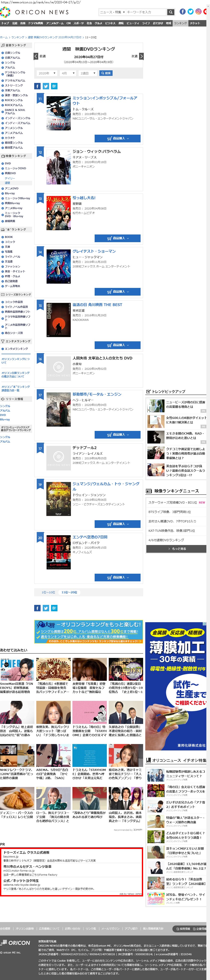Open the トップ navigation tab
This screenshot has width=210, height=980.
pos(5,23)
